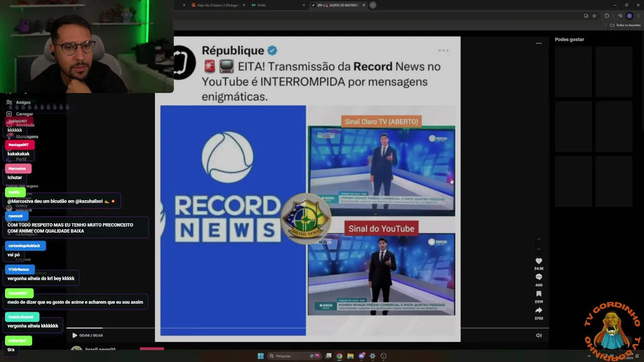Click the Sinal do YouTube frame
The width and height of the screenshot is (644, 362).
381,275
